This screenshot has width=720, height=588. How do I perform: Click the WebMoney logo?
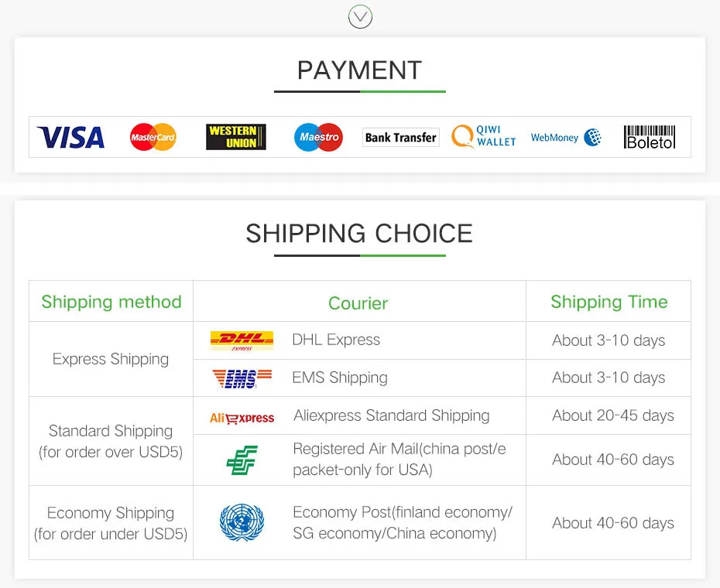pos(566,137)
